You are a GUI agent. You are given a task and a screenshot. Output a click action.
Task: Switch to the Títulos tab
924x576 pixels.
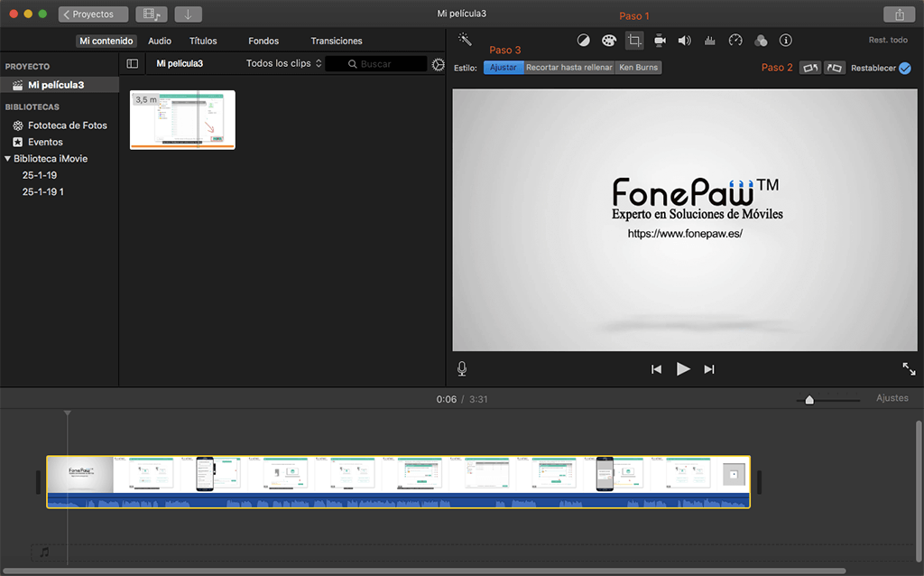pos(203,41)
